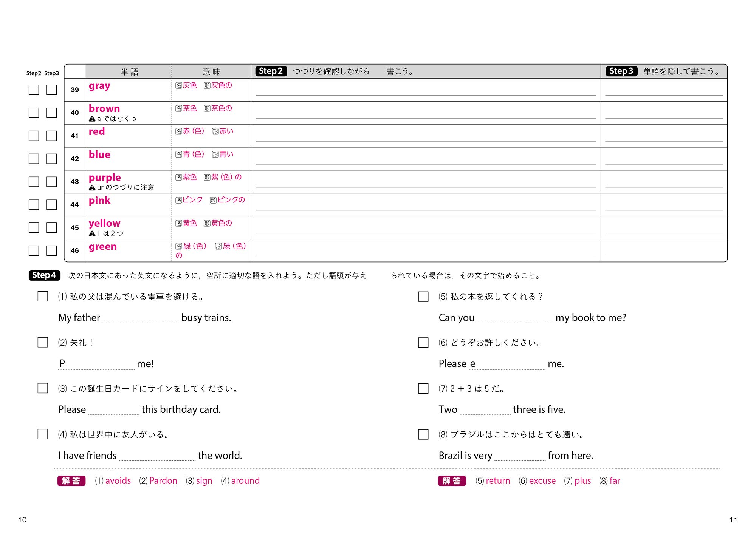The width and height of the screenshot is (756, 536).
Task: Click the warning icon under the word yellow
Action: (x=92, y=234)
